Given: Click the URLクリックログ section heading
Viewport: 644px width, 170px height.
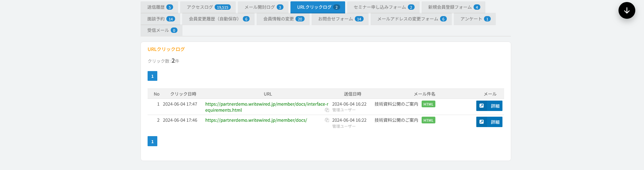Looking at the screenshot, I should tap(166, 49).
